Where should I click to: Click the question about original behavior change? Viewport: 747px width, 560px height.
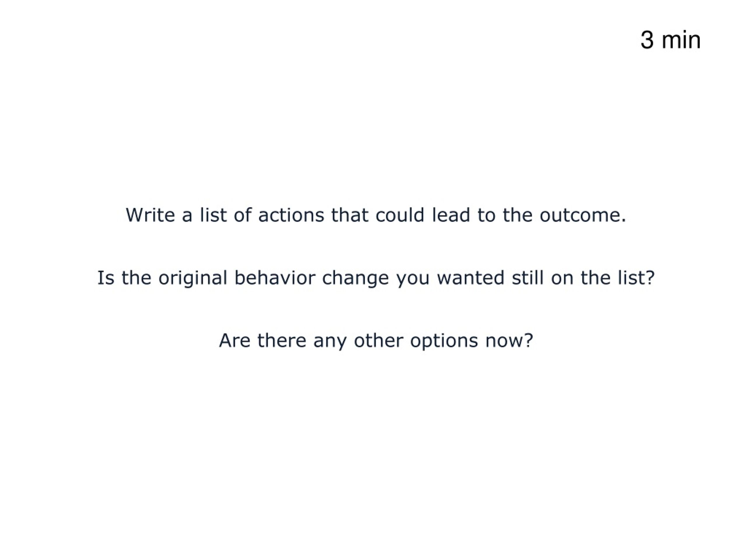[x=376, y=278]
